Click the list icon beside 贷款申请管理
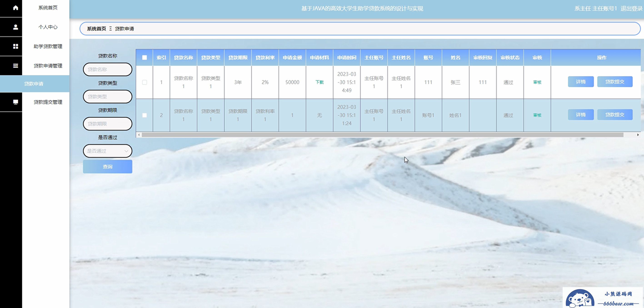This screenshot has height=308, width=644. click(15, 66)
